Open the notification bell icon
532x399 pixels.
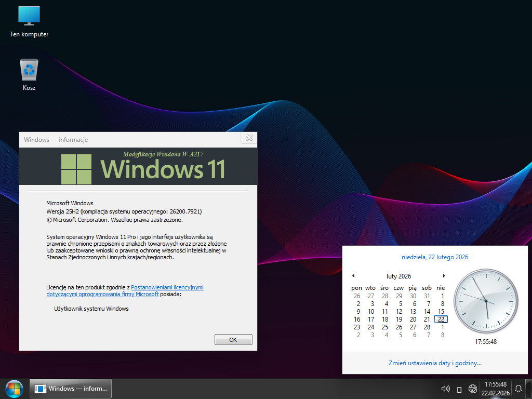pos(518,389)
